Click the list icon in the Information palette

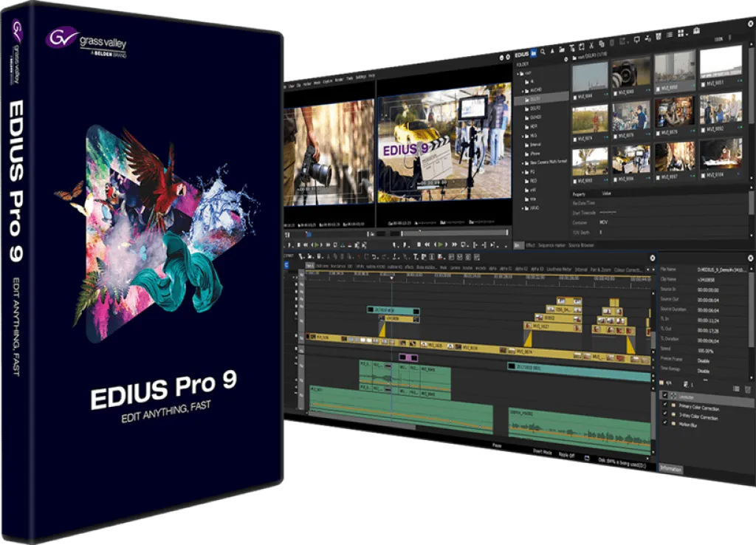point(736,388)
